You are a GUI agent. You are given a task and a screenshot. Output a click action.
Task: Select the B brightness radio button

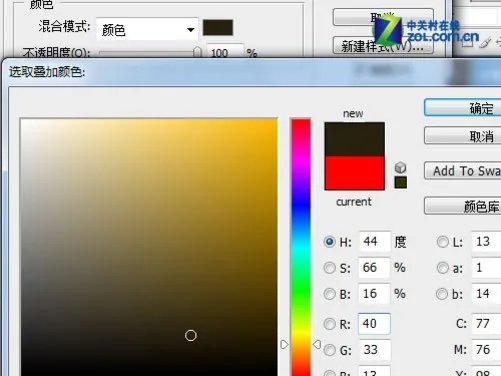pyautogui.click(x=329, y=294)
